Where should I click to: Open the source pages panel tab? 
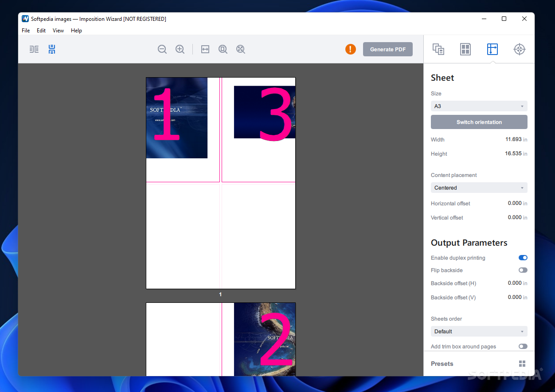point(438,49)
